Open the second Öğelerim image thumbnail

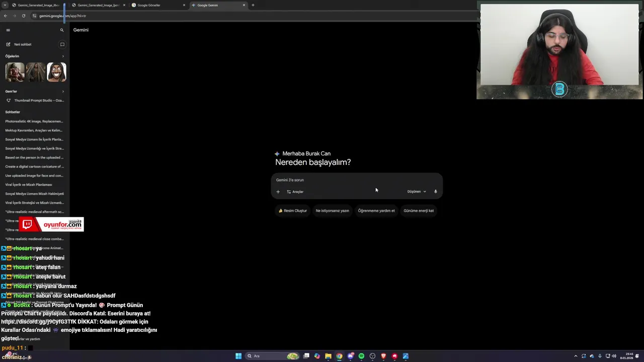coord(36,72)
